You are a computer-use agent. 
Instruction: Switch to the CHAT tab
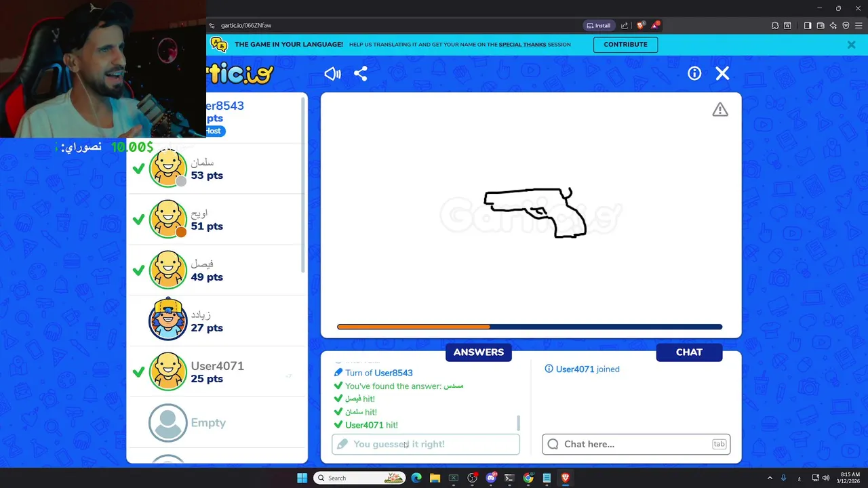click(689, 352)
